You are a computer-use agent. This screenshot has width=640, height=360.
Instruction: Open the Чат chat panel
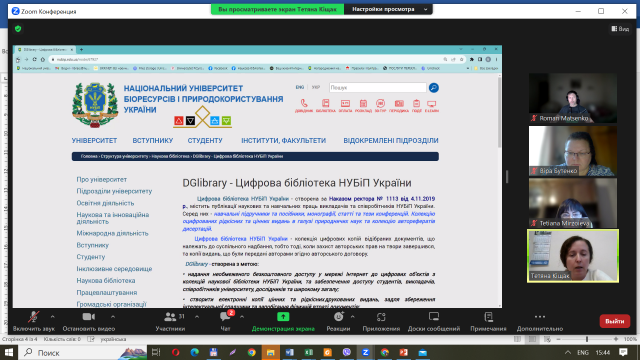point(225,321)
